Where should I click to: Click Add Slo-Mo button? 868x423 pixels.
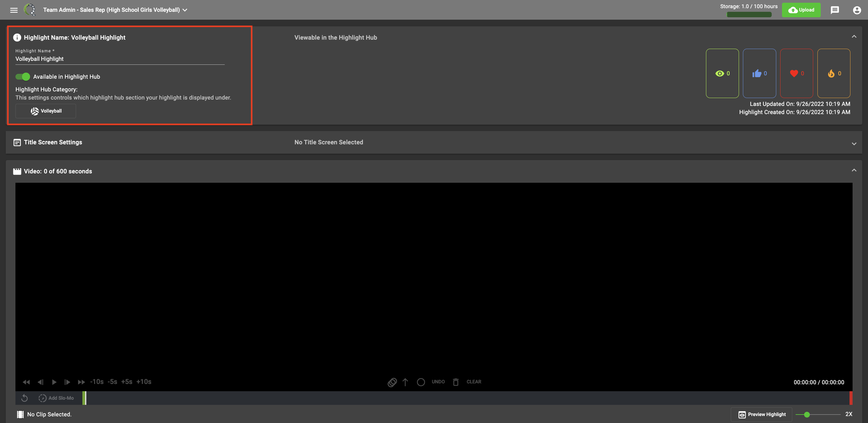coord(56,398)
